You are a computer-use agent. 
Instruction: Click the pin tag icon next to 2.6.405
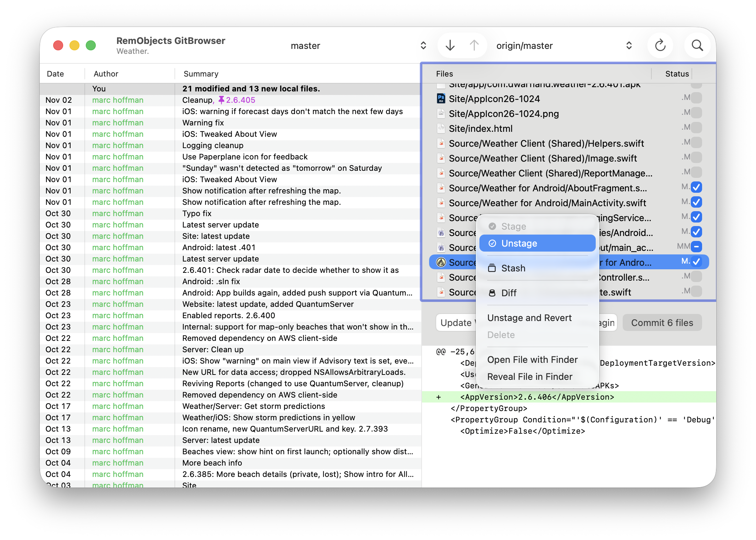click(x=221, y=100)
